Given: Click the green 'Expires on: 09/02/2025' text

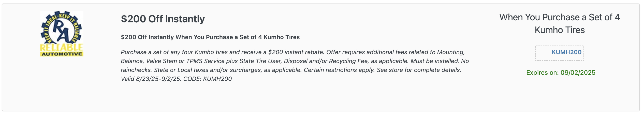Looking at the screenshot, I should tap(561, 73).
